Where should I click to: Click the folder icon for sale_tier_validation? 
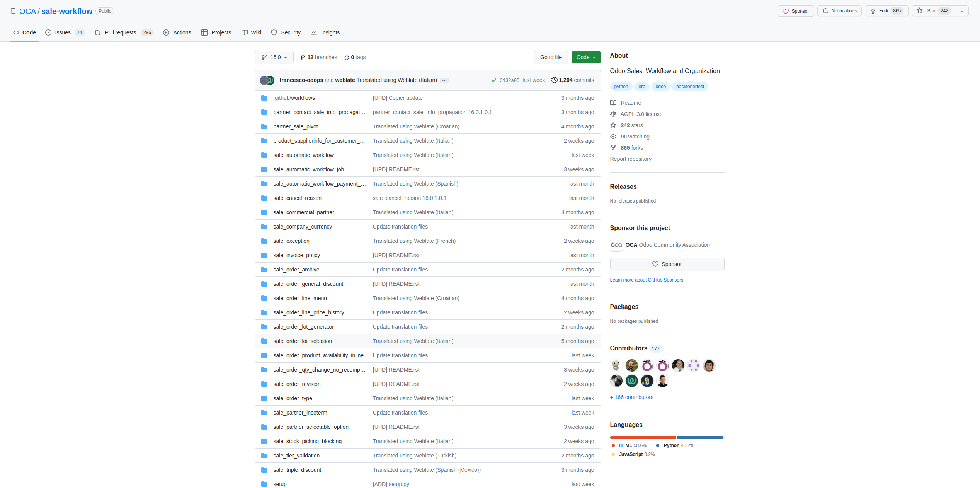point(264,456)
